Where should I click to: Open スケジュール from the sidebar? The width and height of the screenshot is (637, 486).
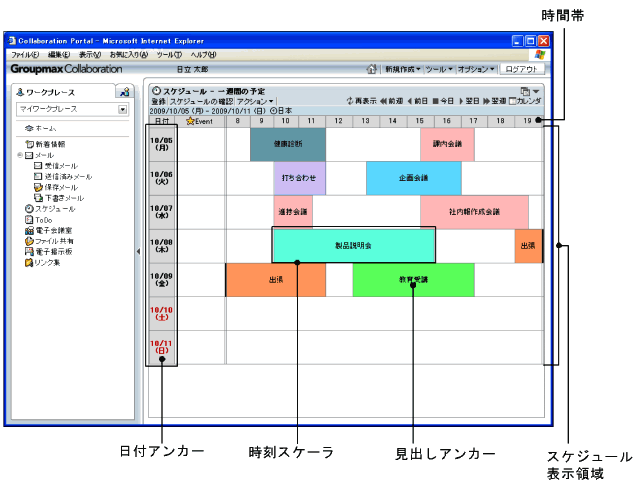coord(50,208)
